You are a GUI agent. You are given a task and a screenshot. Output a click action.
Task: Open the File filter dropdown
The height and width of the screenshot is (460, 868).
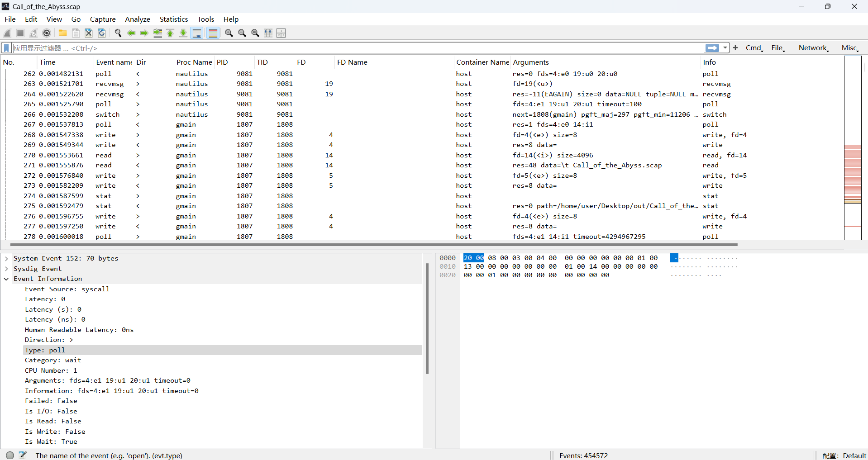point(778,48)
